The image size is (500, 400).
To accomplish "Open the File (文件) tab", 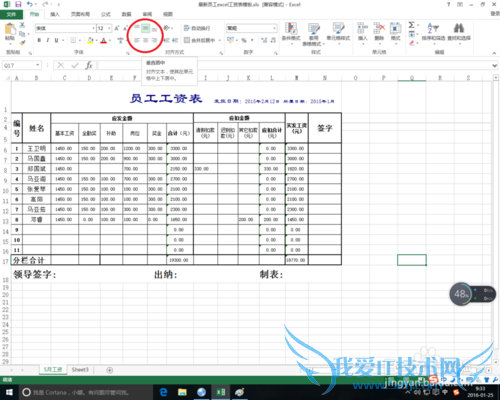I will coord(11,14).
